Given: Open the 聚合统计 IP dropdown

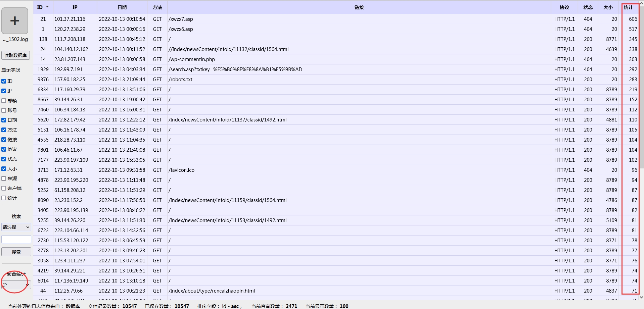Looking at the screenshot, I should click(x=16, y=285).
